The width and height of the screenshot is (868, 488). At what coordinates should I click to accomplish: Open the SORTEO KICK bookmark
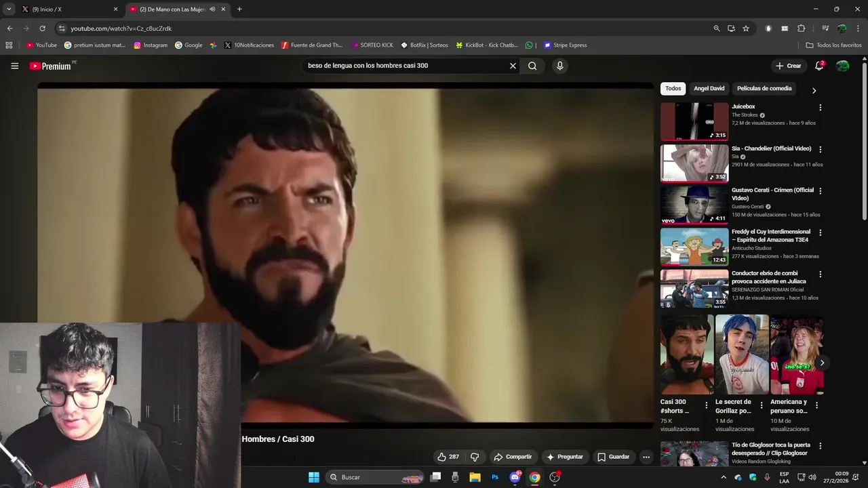(372, 45)
